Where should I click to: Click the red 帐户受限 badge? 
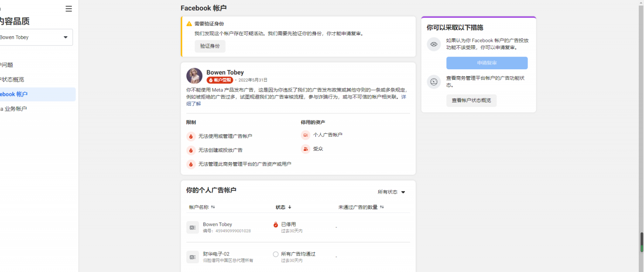click(220, 80)
